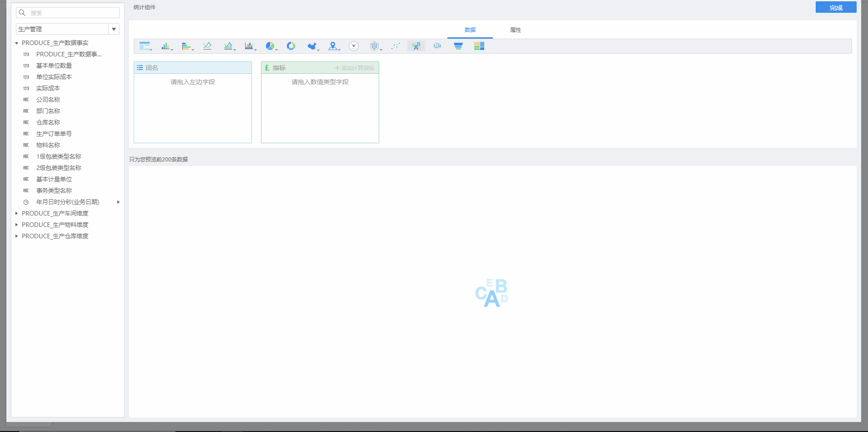Select the 部门名称 field
Screen dimensions: 868x432
pos(48,111)
